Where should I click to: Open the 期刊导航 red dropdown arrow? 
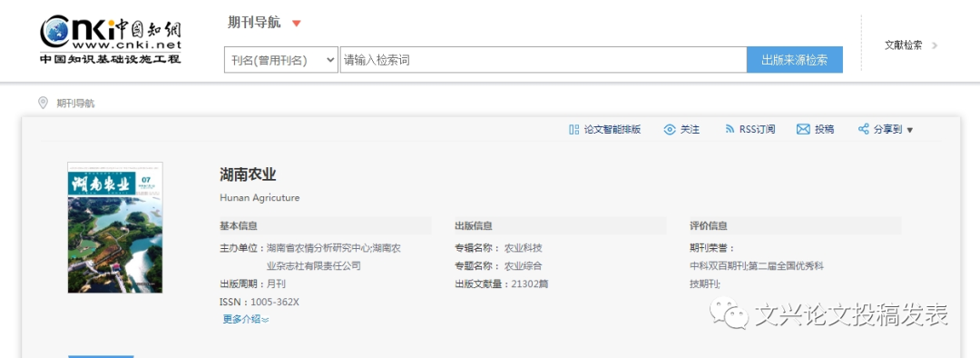297,24
